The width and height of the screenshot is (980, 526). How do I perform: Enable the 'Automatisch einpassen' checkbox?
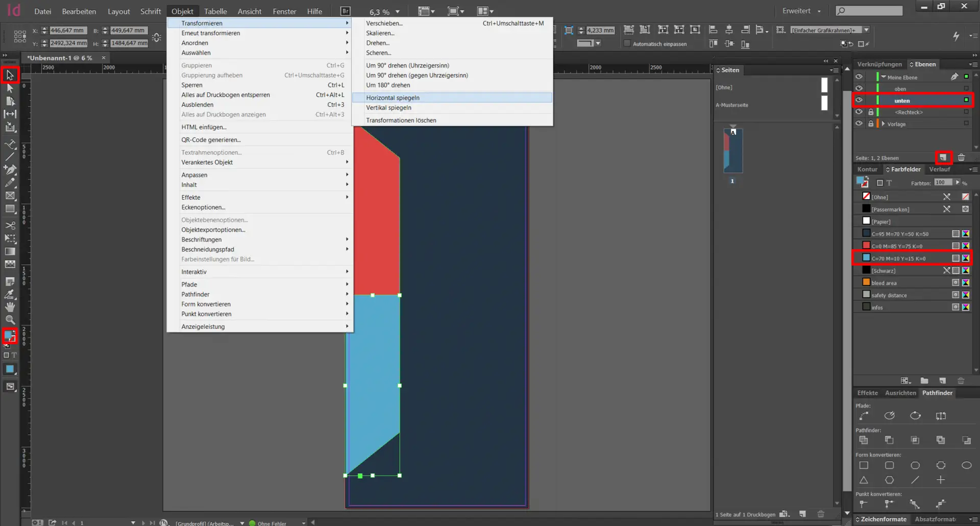pyautogui.click(x=627, y=44)
